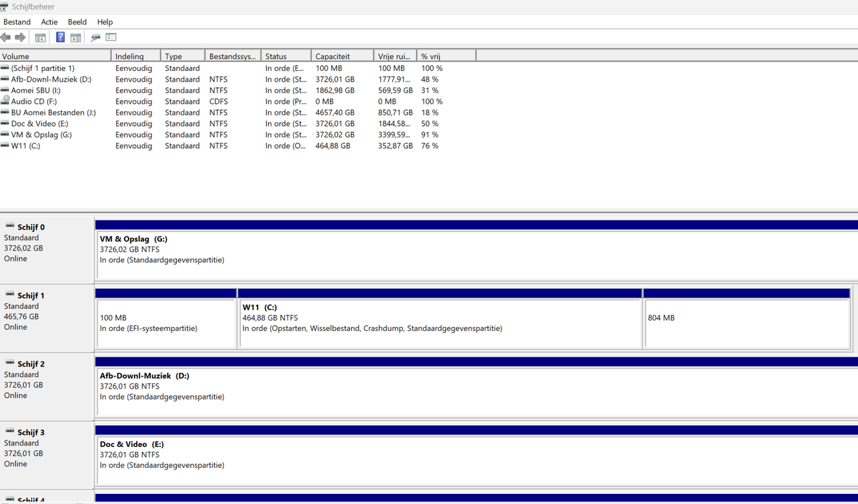Select the 804 MB partition block on Schijf 1
The image size is (858, 504).
[x=747, y=324]
